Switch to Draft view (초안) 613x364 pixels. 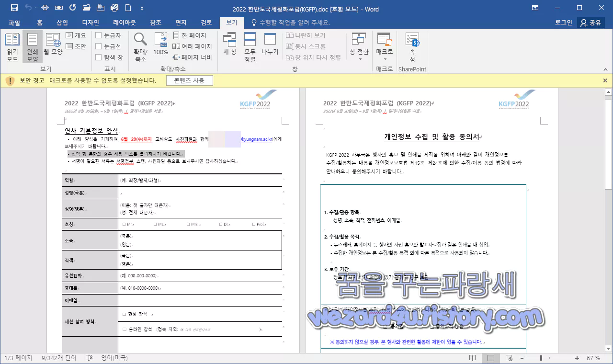coord(76,46)
